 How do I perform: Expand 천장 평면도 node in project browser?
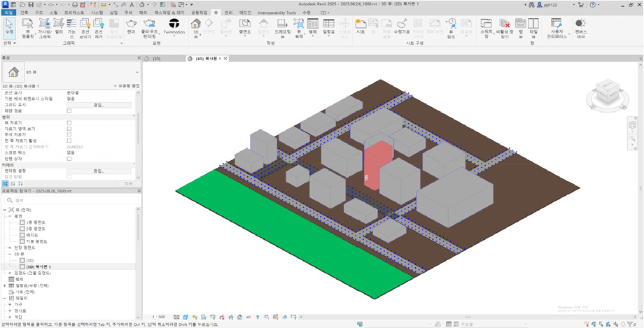(10, 248)
